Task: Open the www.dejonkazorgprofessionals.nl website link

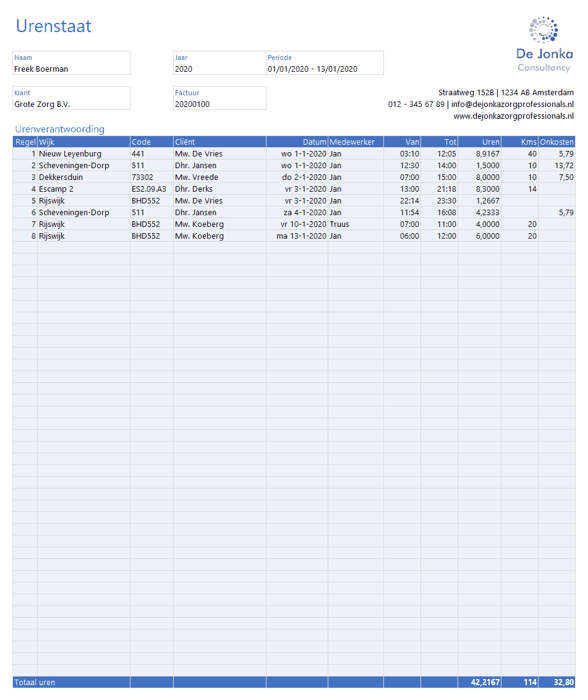Action: [x=513, y=116]
